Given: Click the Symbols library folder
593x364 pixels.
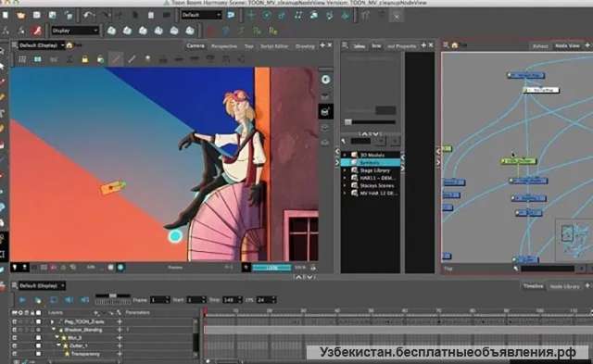Looking at the screenshot, I should [x=371, y=162].
